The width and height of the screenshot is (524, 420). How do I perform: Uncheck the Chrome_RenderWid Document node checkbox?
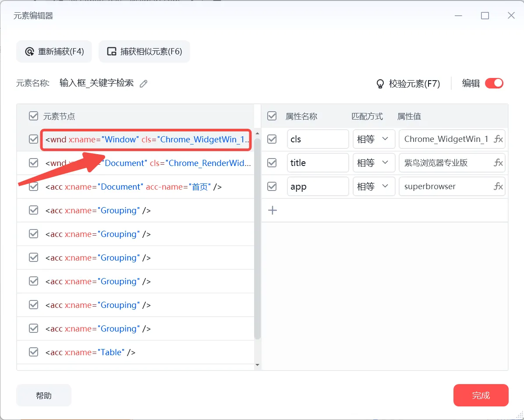33,163
